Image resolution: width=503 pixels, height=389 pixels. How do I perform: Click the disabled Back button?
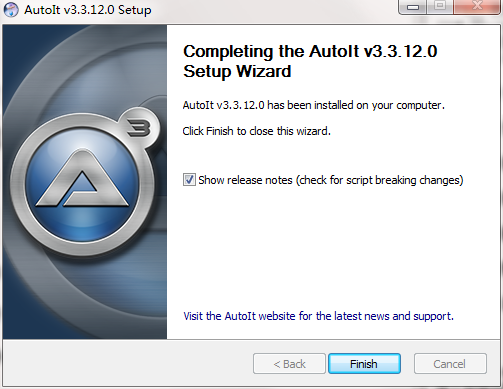pos(289,364)
